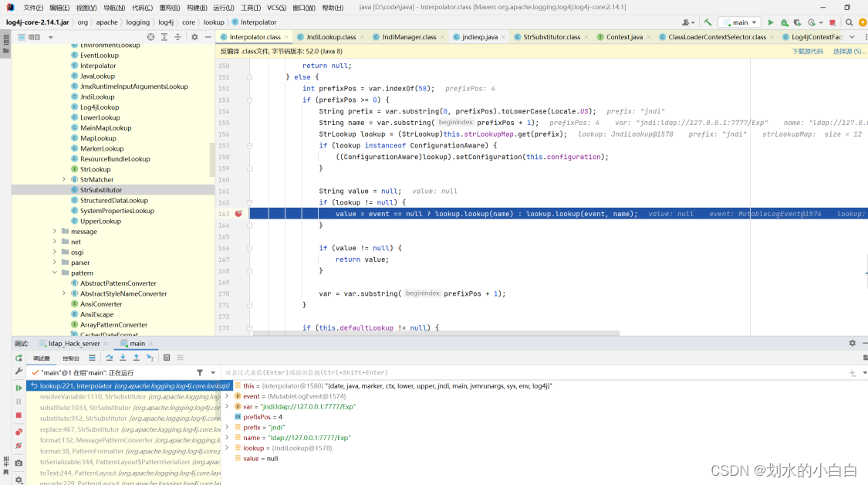The image size is (868, 485).
Task: Click horizontal scrollbar under code editor
Action: [436, 333]
